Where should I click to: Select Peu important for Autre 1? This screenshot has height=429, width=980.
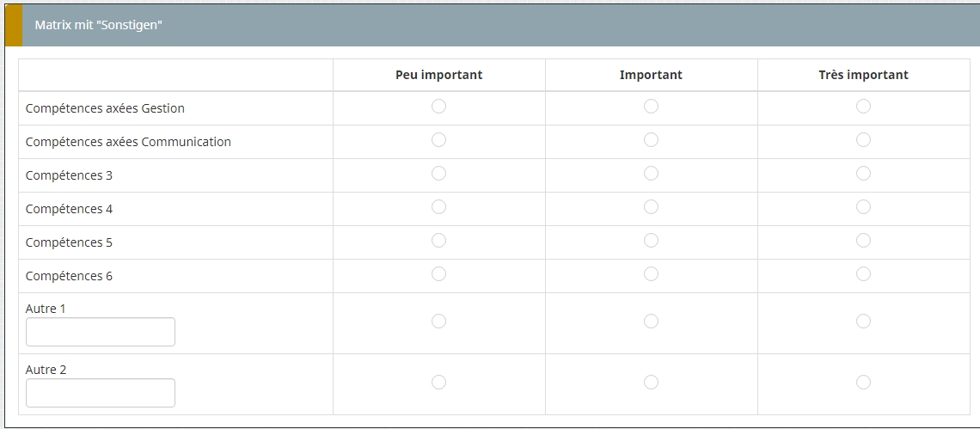pos(438,322)
